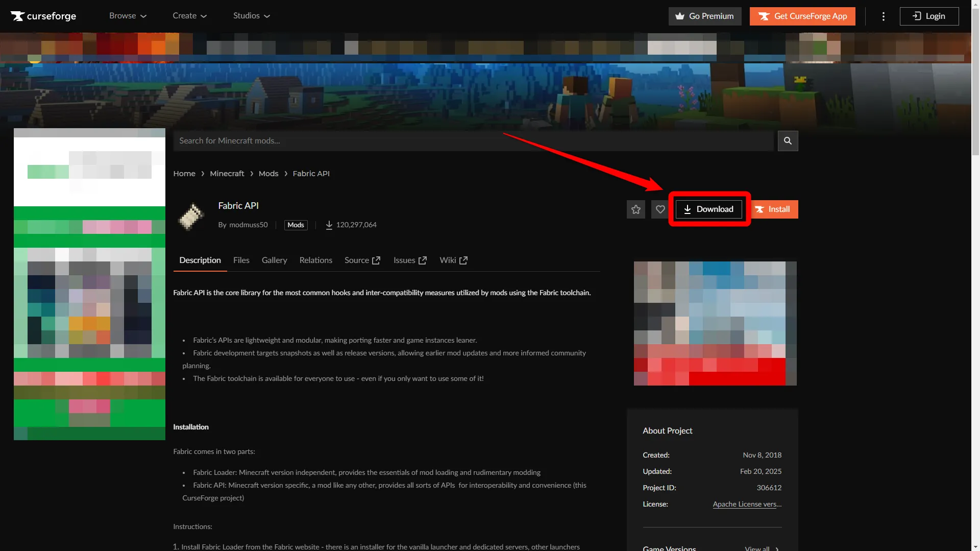Click the Created date Nov 8, 2018
Screen dimensions: 980x551
click(762, 456)
